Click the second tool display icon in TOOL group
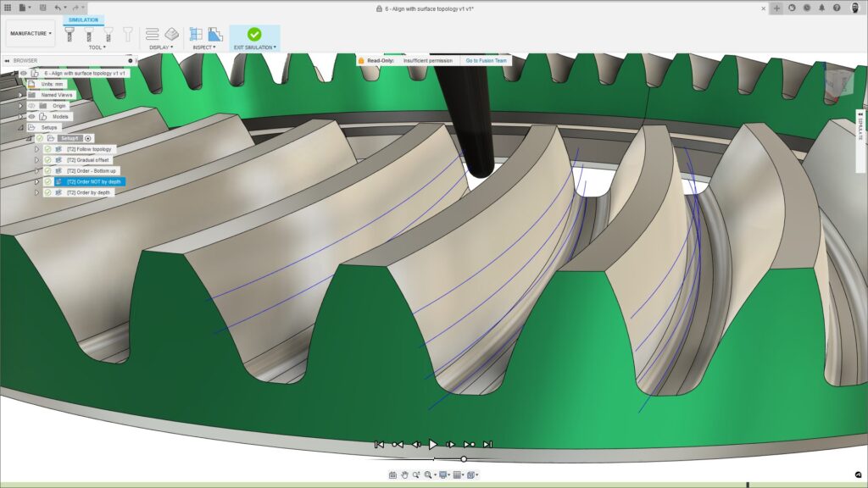Viewport: 868px width, 488px height. 89,34
